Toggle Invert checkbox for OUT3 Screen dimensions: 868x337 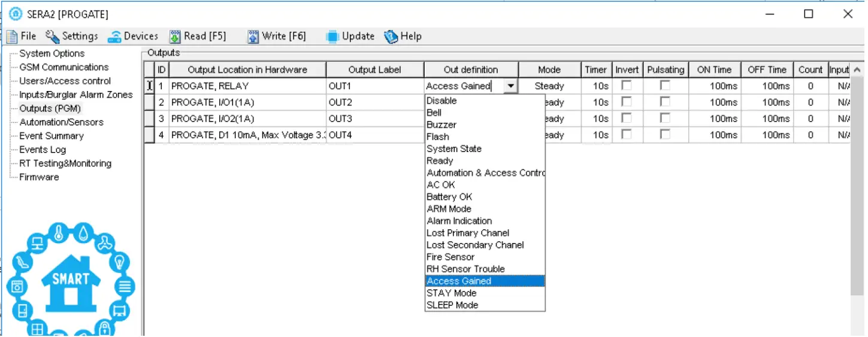coord(627,118)
